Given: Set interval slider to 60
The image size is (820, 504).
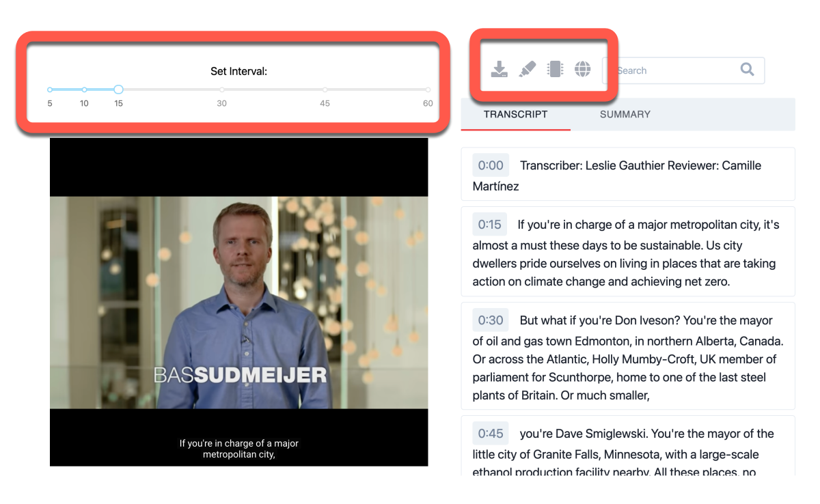Looking at the screenshot, I should click(428, 89).
